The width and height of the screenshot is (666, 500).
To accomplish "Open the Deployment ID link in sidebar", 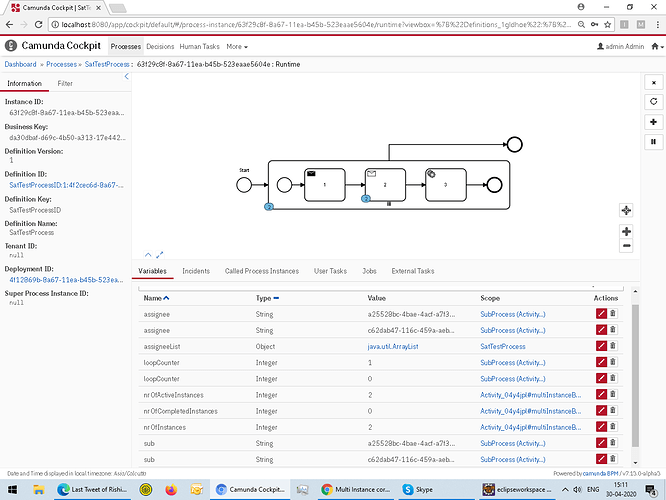I will point(66,280).
